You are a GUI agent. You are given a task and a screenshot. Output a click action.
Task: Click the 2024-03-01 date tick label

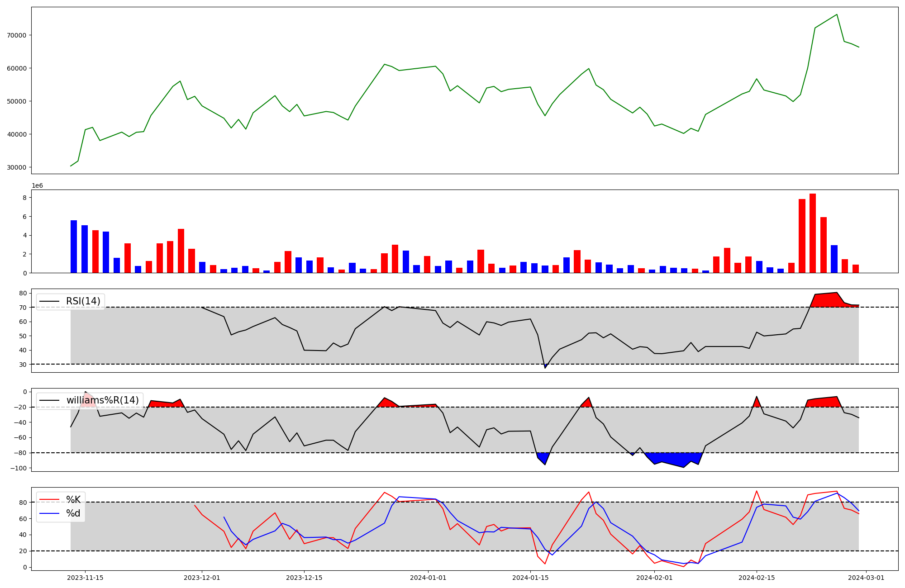coord(866,578)
